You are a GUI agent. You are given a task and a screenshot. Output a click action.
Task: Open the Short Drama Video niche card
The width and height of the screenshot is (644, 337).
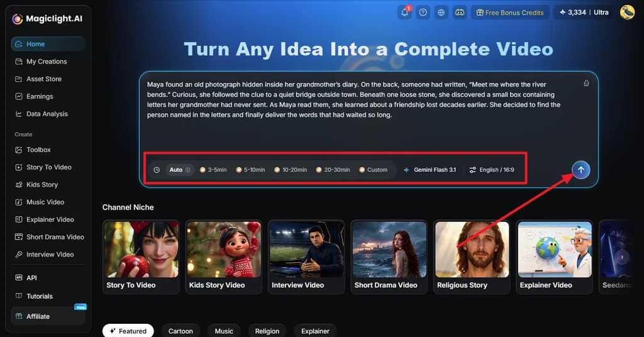(x=389, y=257)
